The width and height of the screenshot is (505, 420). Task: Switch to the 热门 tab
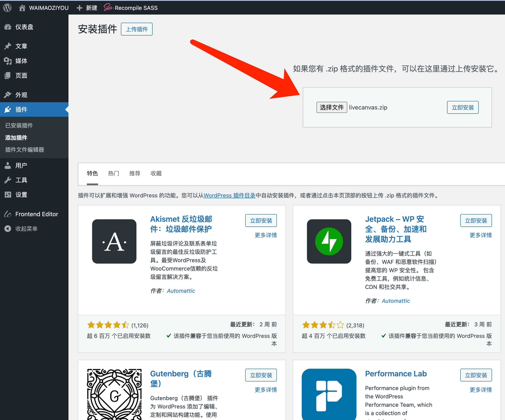coord(113,173)
